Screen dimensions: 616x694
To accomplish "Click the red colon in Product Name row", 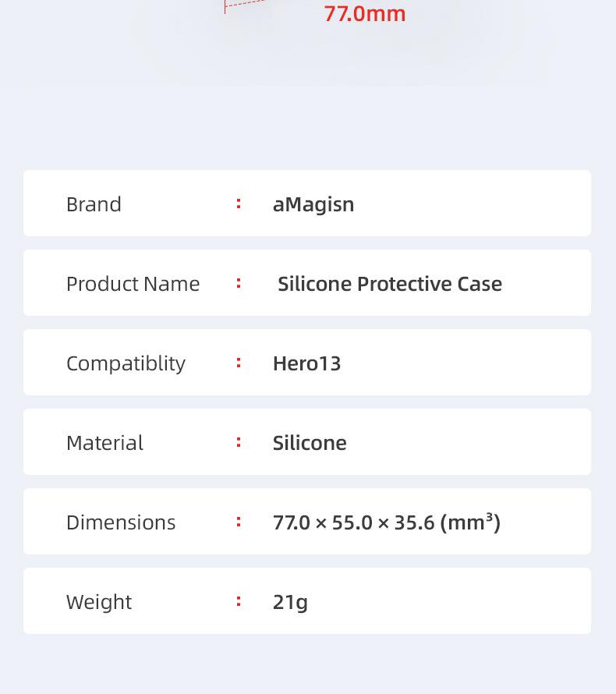I will (x=239, y=283).
